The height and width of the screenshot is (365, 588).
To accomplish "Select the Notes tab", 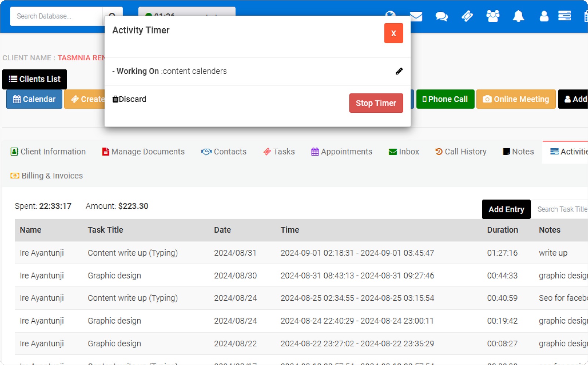I will tap(518, 152).
